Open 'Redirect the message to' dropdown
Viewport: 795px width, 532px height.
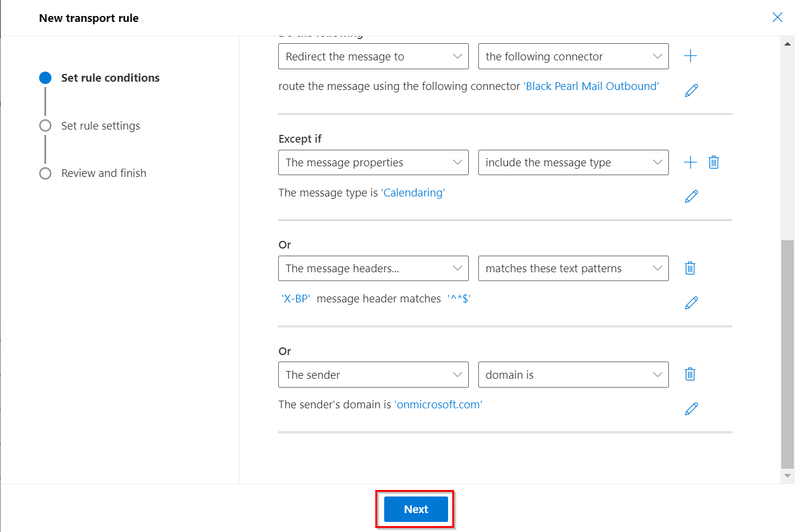click(373, 56)
